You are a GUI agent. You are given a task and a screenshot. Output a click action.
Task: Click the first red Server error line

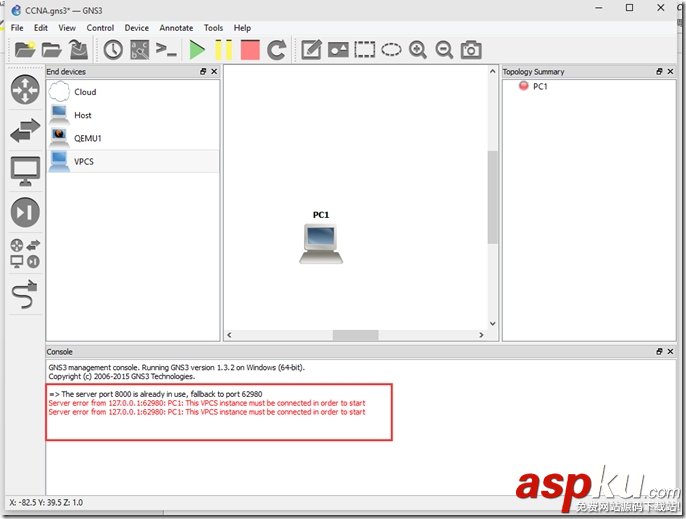click(x=207, y=403)
